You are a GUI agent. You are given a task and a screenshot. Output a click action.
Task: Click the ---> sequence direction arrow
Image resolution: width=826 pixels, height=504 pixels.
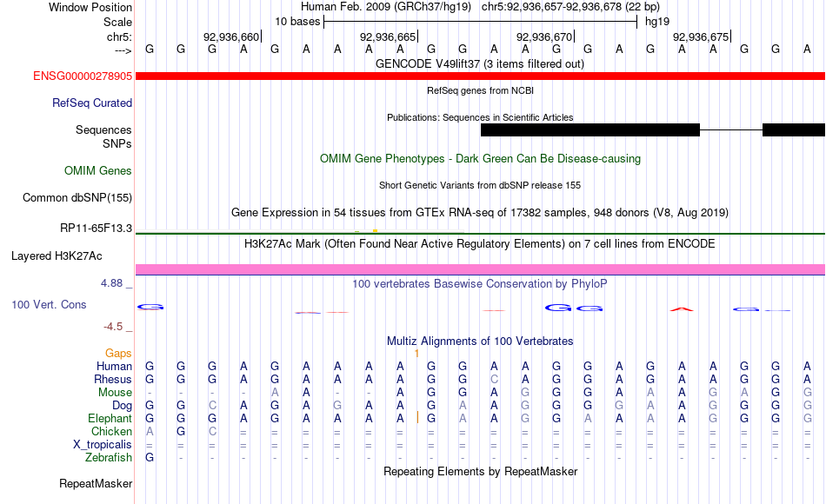click(x=123, y=50)
